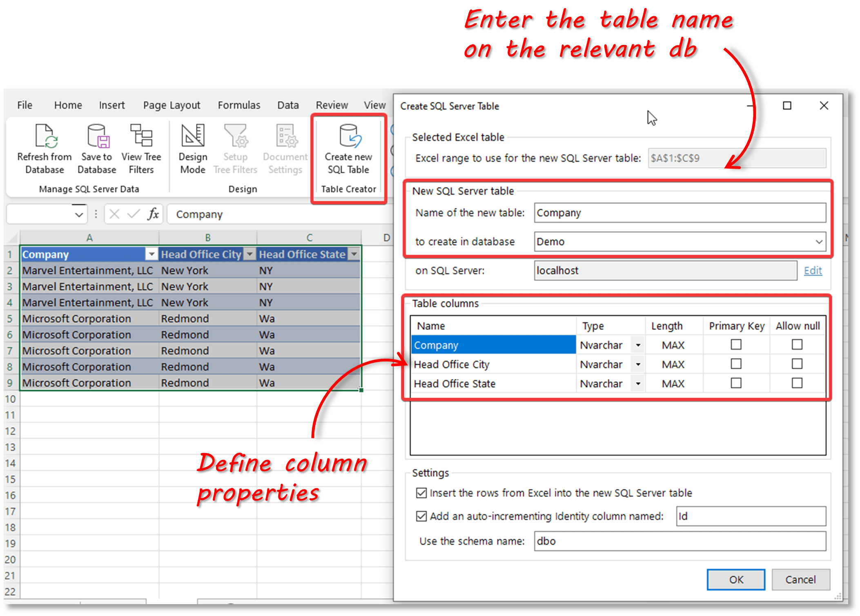The height and width of the screenshot is (616, 860).
Task: Enable Primary Key for the Company column
Action: tap(735, 344)
